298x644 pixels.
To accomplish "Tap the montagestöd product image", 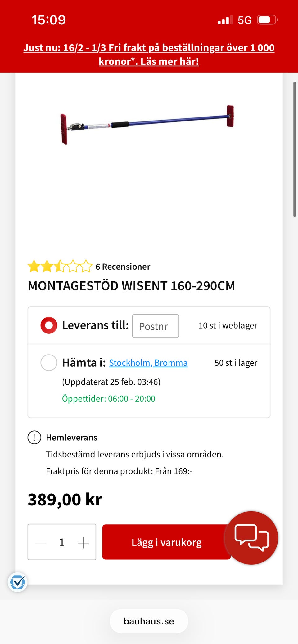I will pyautogui.click(x=147, y=124).
